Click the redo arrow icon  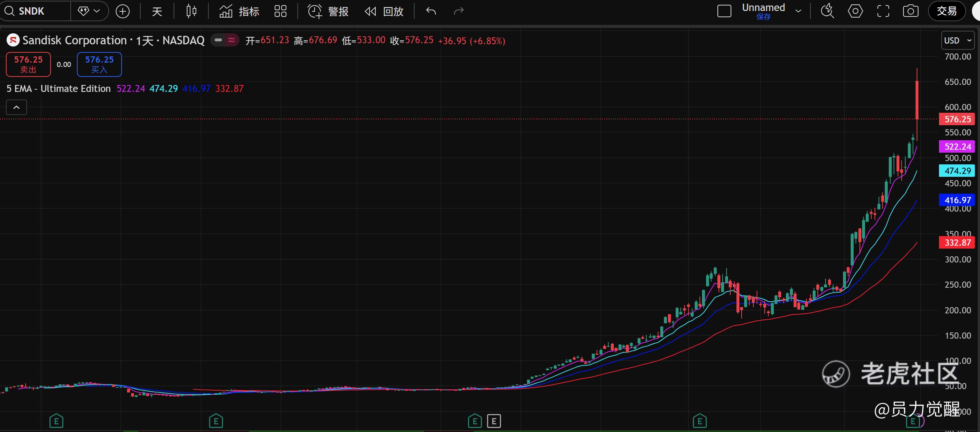tap(459, 11)
